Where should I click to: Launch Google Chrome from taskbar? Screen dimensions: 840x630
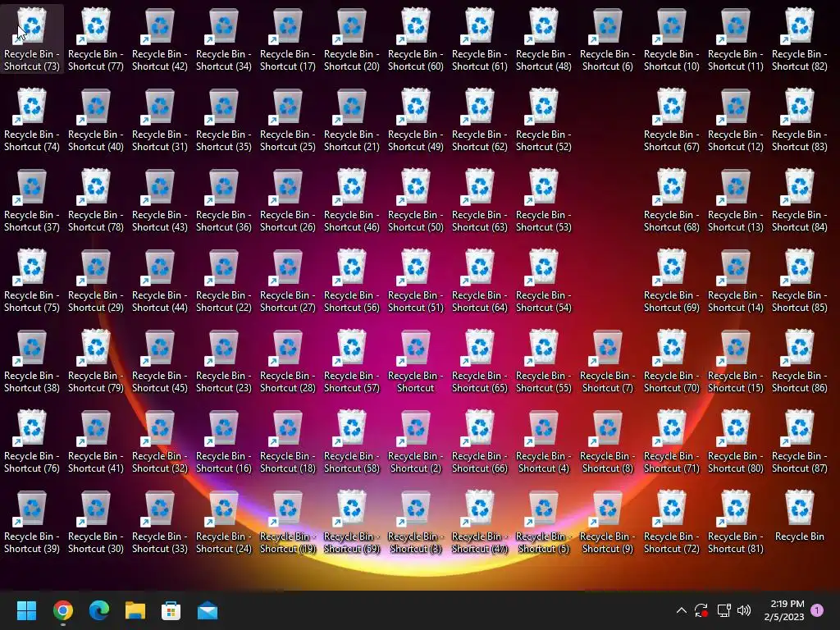62,610
